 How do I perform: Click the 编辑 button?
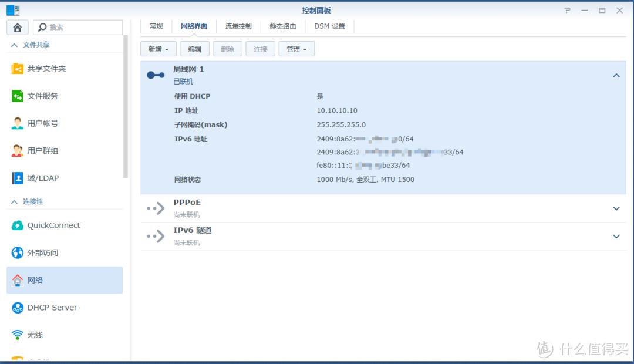[x=194, y=49]
